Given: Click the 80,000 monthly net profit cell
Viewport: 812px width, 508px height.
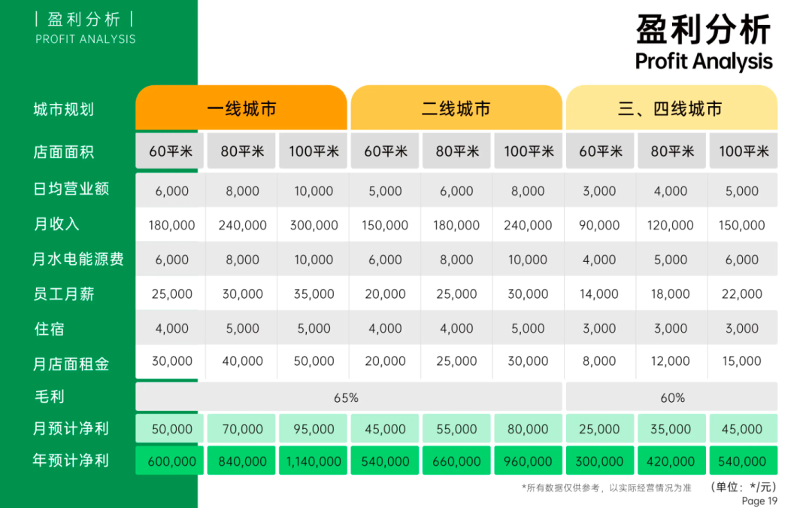Looking at the screenshot, I should (529, 428).
